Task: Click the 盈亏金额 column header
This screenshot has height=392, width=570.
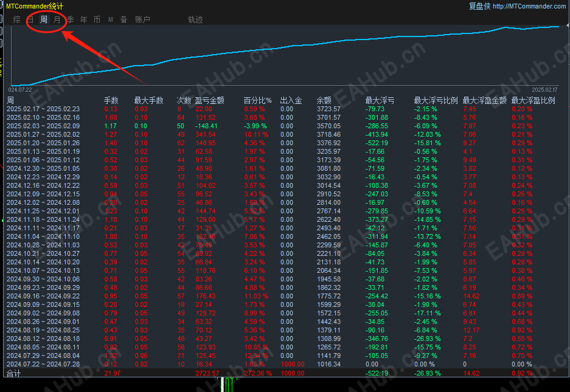Action: point(210,101)
